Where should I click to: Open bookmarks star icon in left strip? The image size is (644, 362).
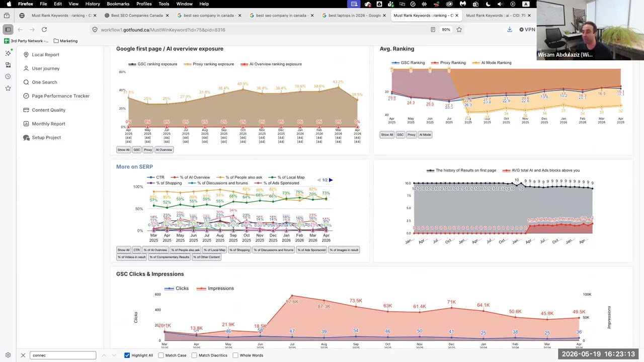[x=8, y=88]
